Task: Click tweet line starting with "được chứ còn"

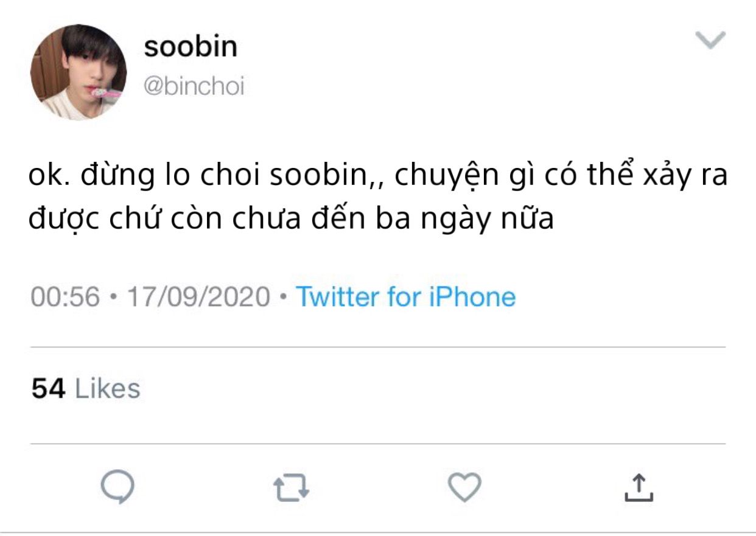Action: click(x=291, y=219)
